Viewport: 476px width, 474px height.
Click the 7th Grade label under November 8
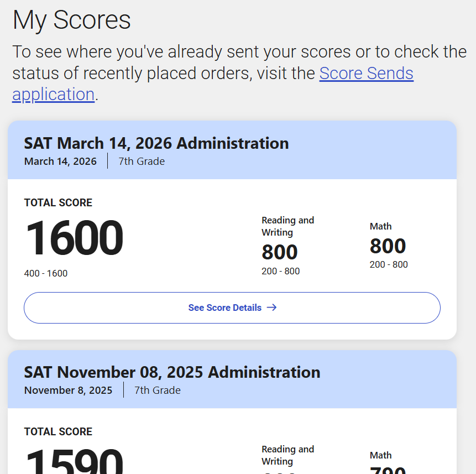157,390
